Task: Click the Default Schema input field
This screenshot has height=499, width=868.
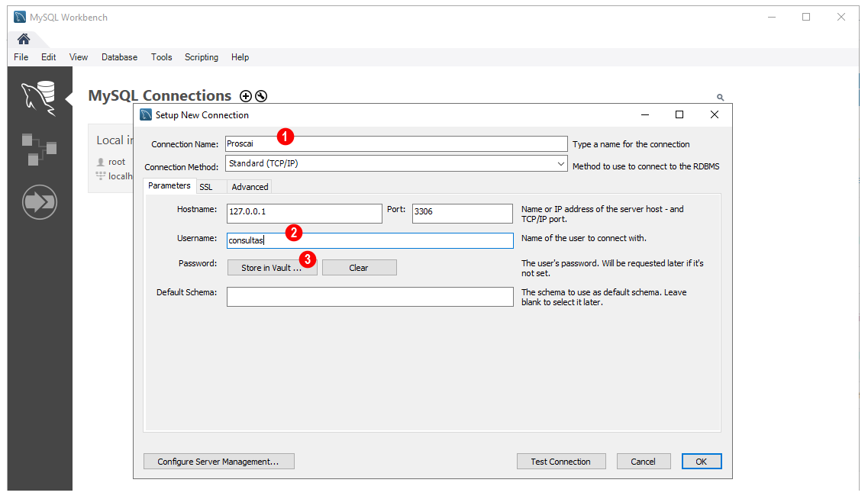Action: (x=370, y=297)
